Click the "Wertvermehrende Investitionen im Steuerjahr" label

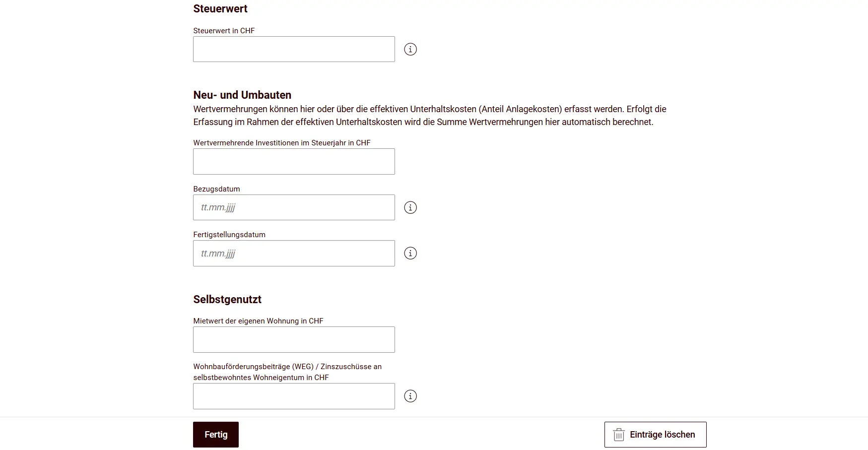281,143
